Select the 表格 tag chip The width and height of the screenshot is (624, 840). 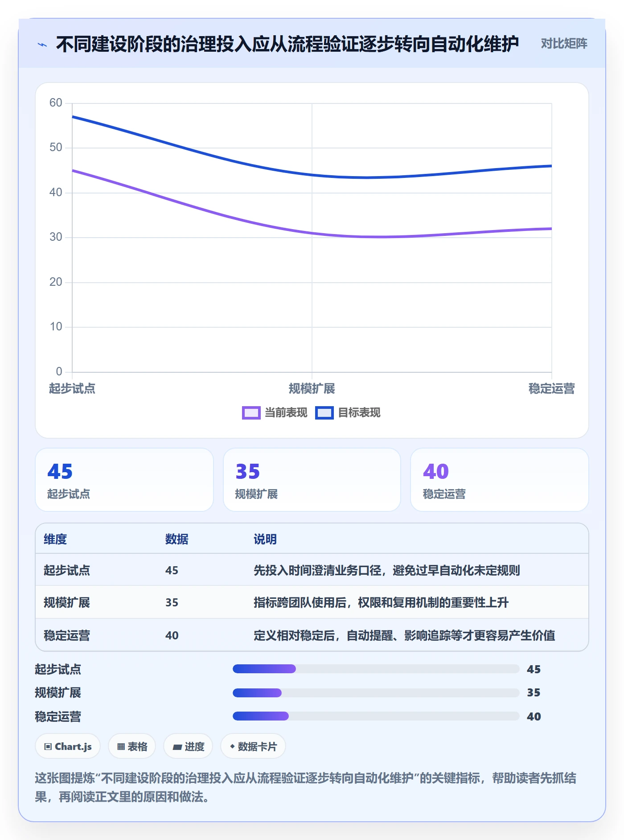click(132, 746)
